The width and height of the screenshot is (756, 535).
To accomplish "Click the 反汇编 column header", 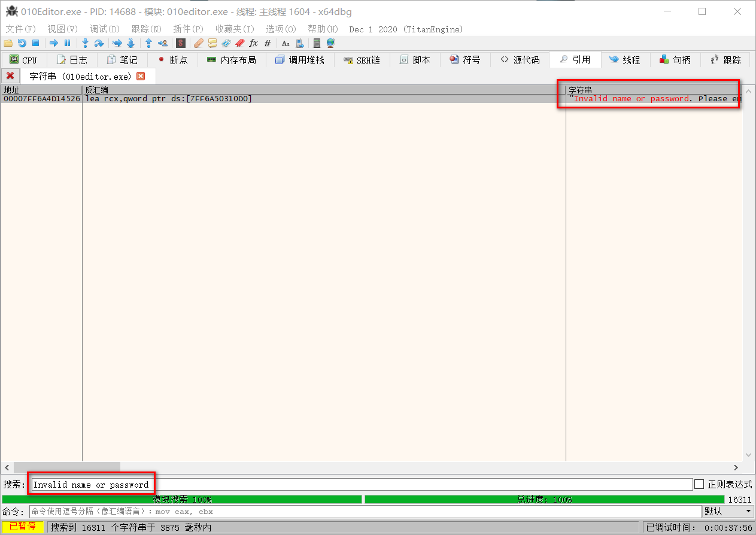I will tap(324, 90).
